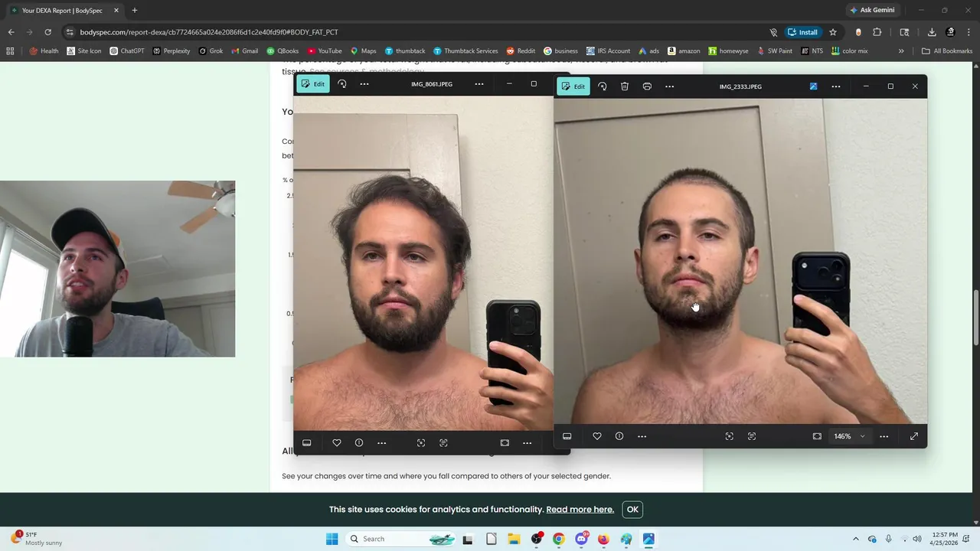Open bottom-left ellipsis menu in IMG_8061 window
Image resolution: width=980 pixels, height=551 pixels.
(382, 443)
